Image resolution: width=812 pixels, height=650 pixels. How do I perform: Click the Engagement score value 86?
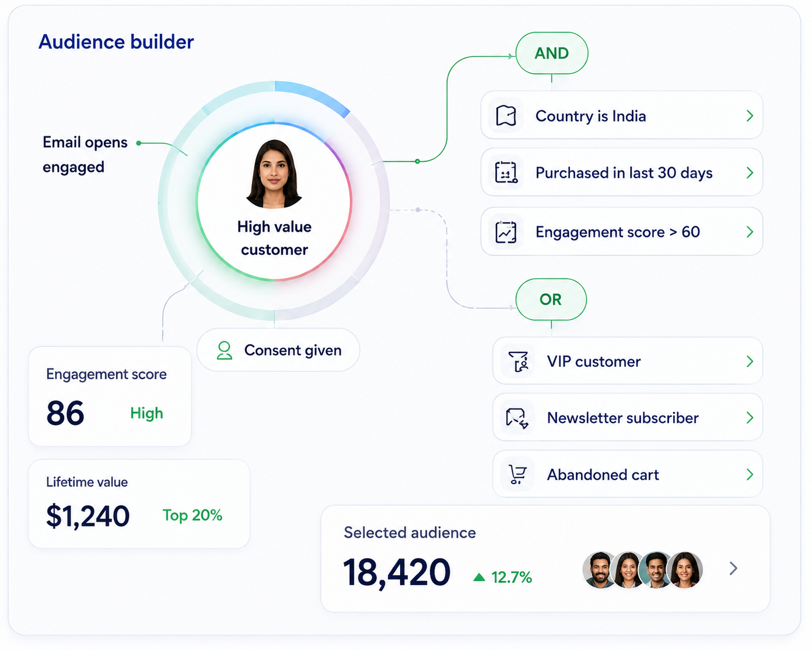pyautogui.click(x=65, y=413)
